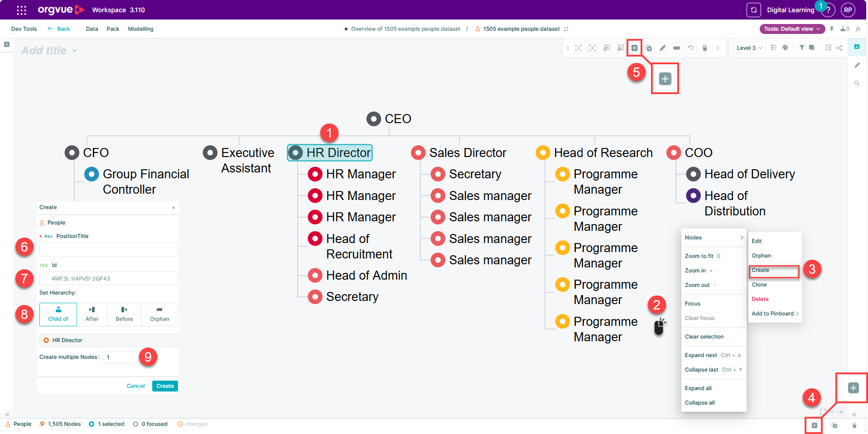The height and width of the screenshot is (434, 868).
Task: Click the undo arrow icon in toolbar
Action: (x=690, y=48)
